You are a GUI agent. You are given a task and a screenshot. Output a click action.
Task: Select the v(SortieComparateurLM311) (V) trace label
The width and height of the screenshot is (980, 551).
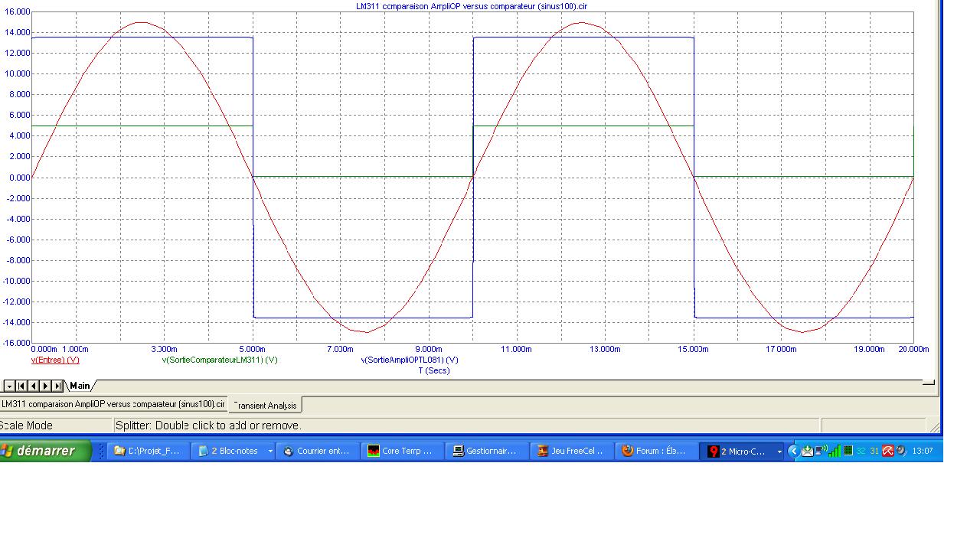pyautogui.click(x=220, y=360)
